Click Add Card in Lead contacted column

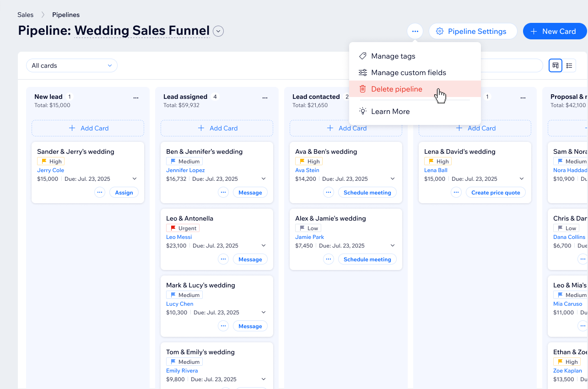[x=346, y=128]
